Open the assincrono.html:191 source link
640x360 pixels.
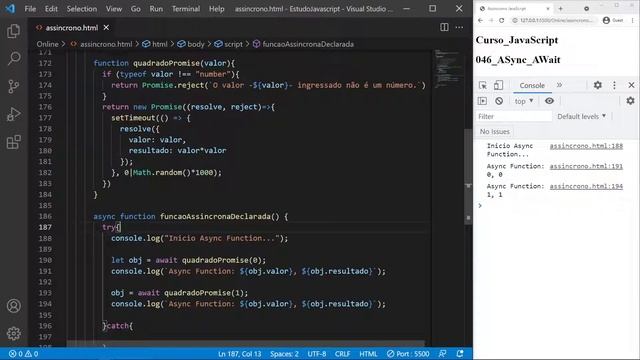coord(586,166)
